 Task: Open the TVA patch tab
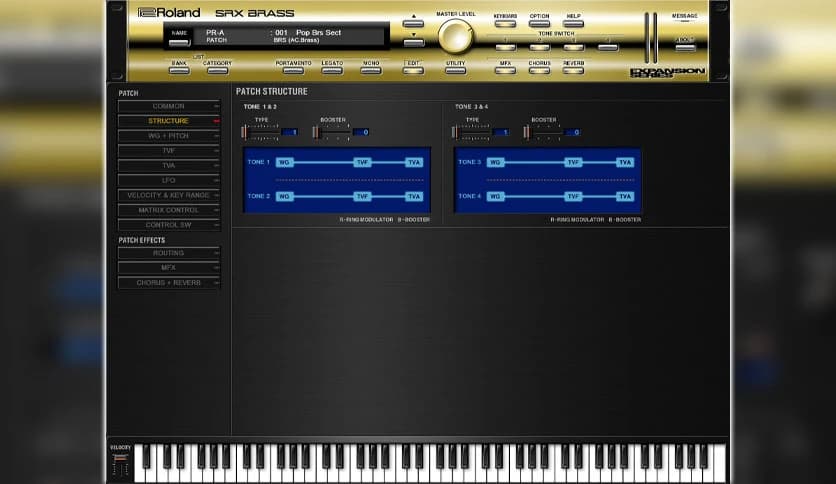[168, 166]
